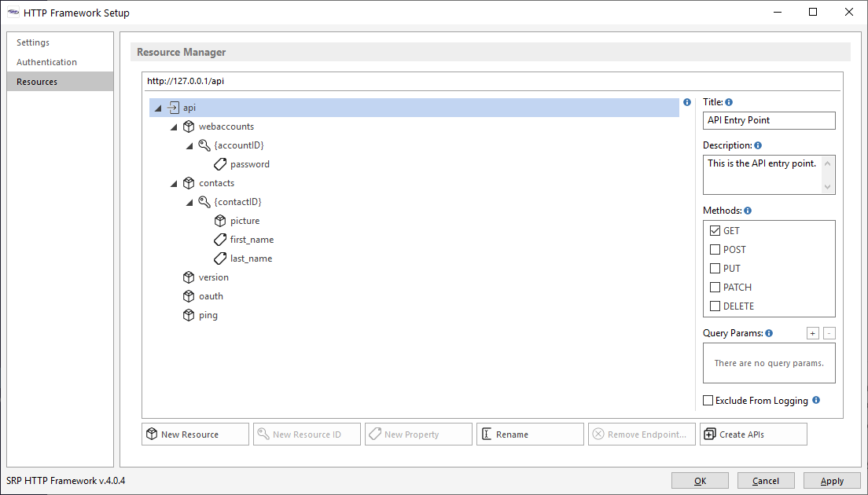Check the Exclude From Logging box

708,401
